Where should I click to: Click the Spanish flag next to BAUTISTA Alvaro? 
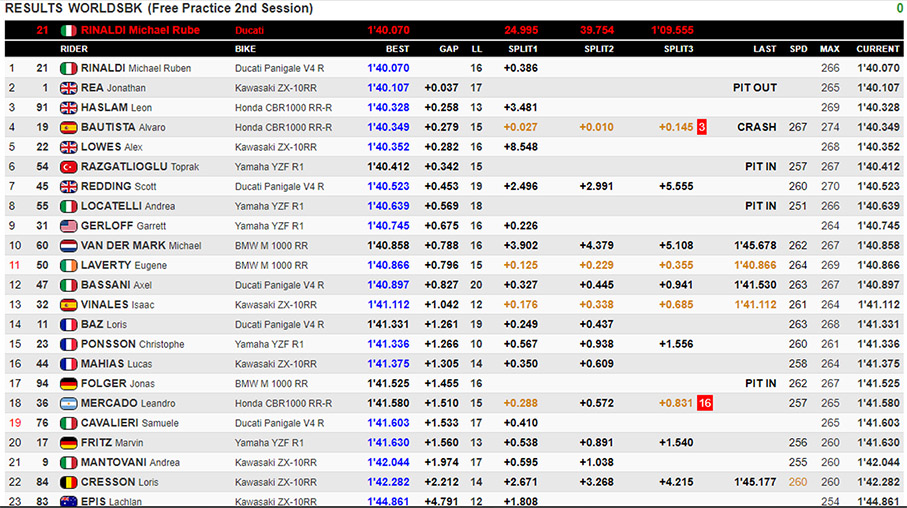click(x=68, y=127)
